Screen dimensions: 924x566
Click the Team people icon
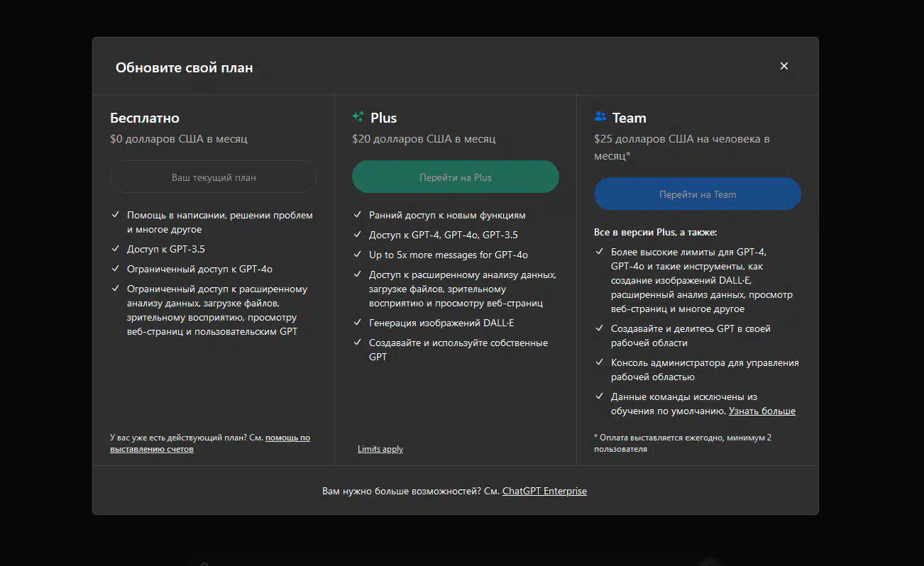coord(600,117)
